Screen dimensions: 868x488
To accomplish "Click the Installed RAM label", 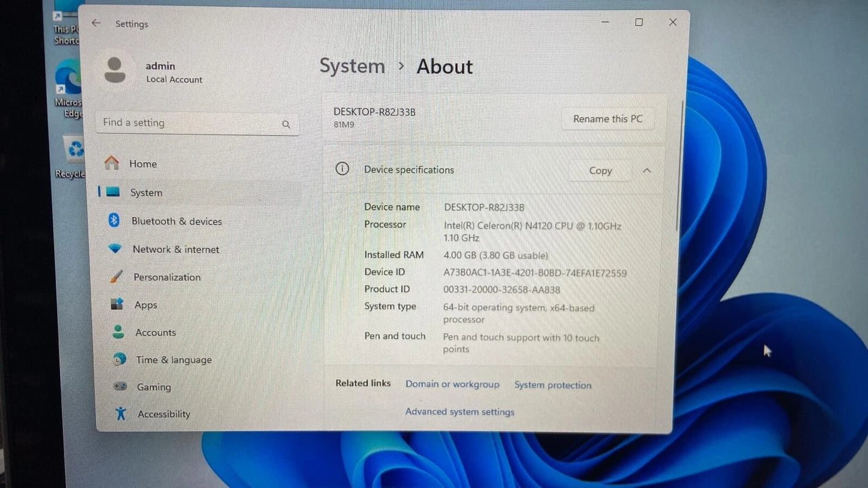I will [x=394, y=255].
